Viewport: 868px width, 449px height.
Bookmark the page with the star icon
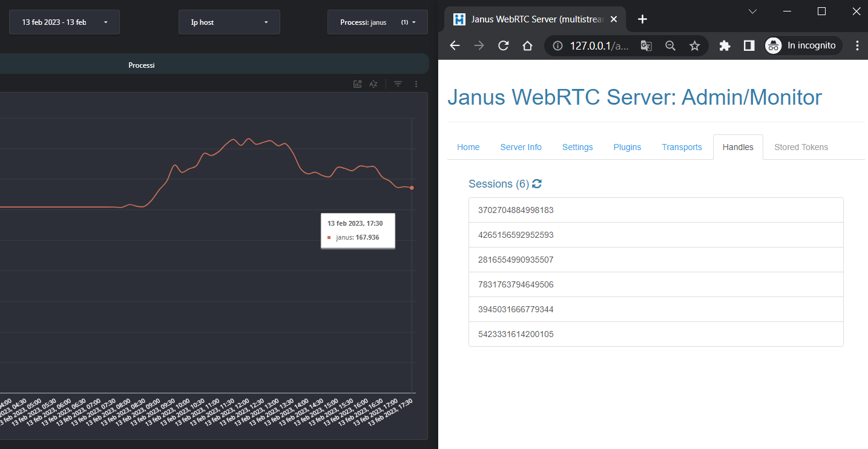click(x=694, y=45)
